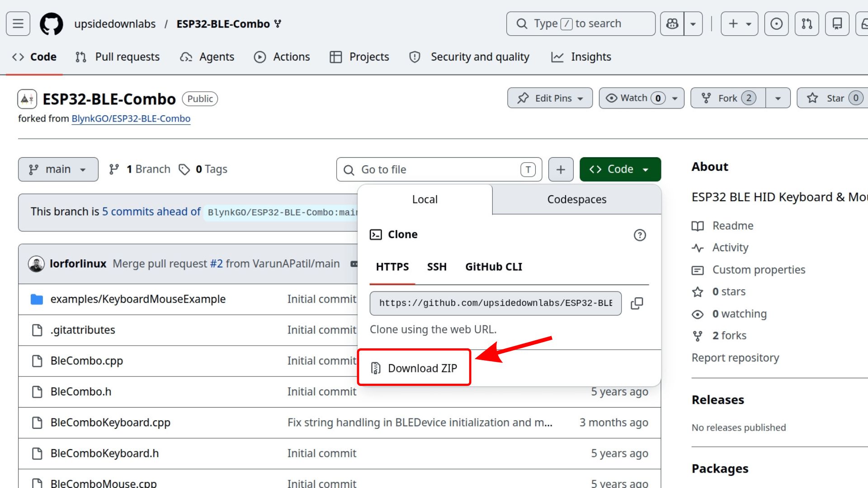Open 5 commits ahead of link
This screenshot has height=488, width=868.
tap(151, 212)
